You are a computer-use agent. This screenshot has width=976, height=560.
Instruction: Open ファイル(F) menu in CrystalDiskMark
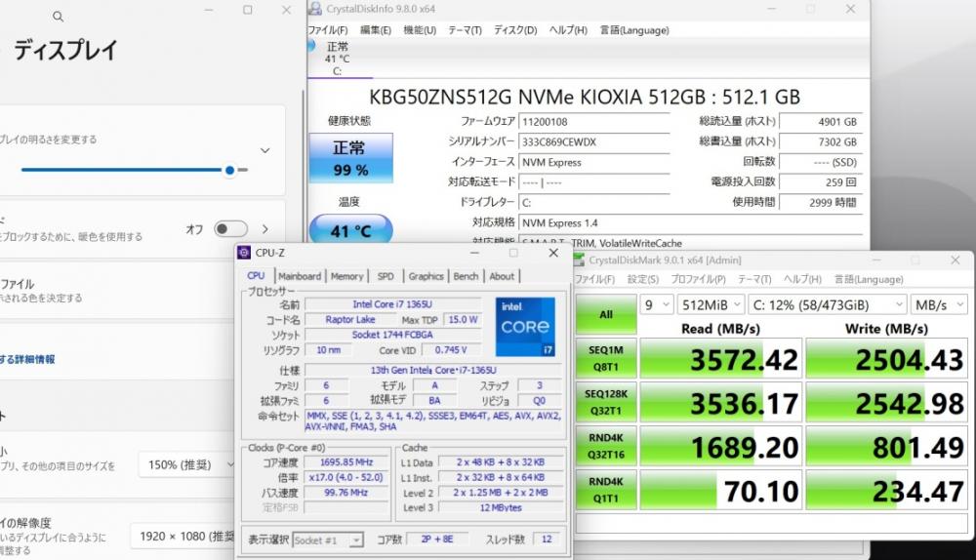pos(594,279)
